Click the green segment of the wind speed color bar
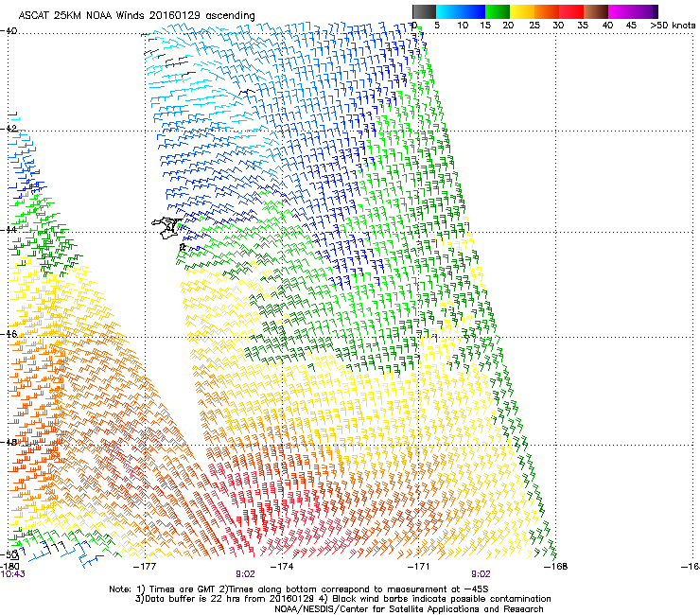Viewport: 700px width, 615px height. pos(498,11)
